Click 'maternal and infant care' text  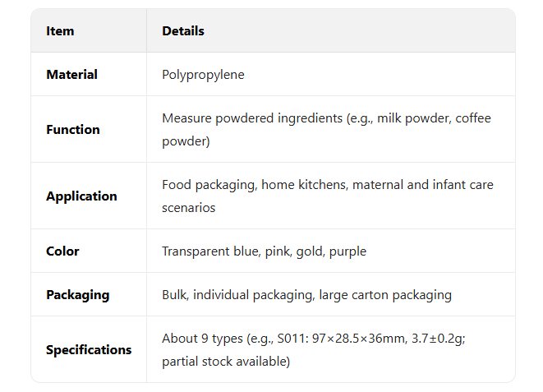point(423,185)
